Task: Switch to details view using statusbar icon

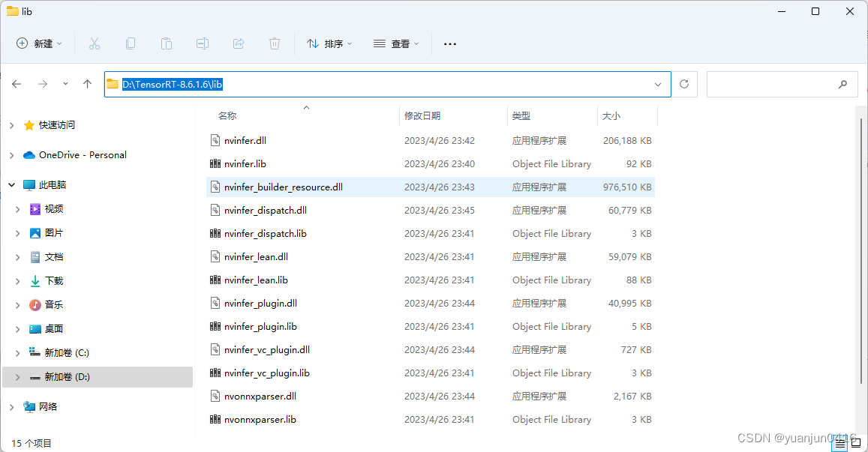Action: [x=840, y=443]
